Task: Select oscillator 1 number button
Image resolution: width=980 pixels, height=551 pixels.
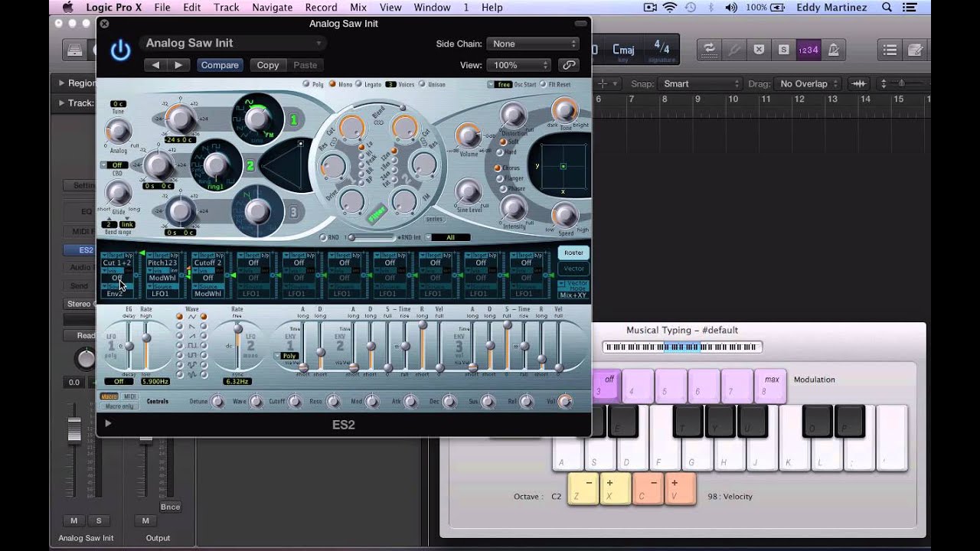Action: [x=293, y=120]
